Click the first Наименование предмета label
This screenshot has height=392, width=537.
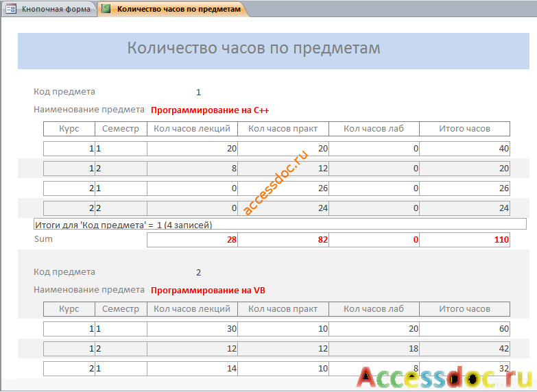pyautogui.click(x=89, y=110)
